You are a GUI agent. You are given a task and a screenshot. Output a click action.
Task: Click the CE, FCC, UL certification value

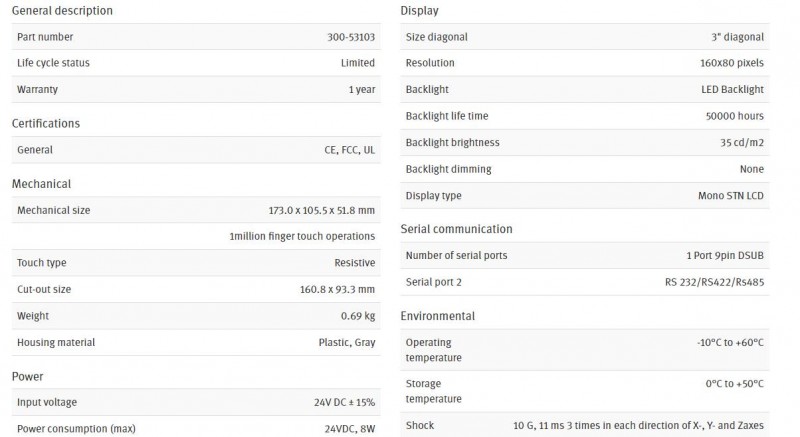(349, 150)
